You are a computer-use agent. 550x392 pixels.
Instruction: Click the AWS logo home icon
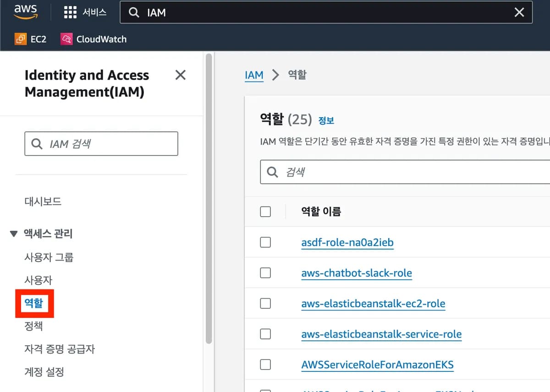tap(25, 12)
